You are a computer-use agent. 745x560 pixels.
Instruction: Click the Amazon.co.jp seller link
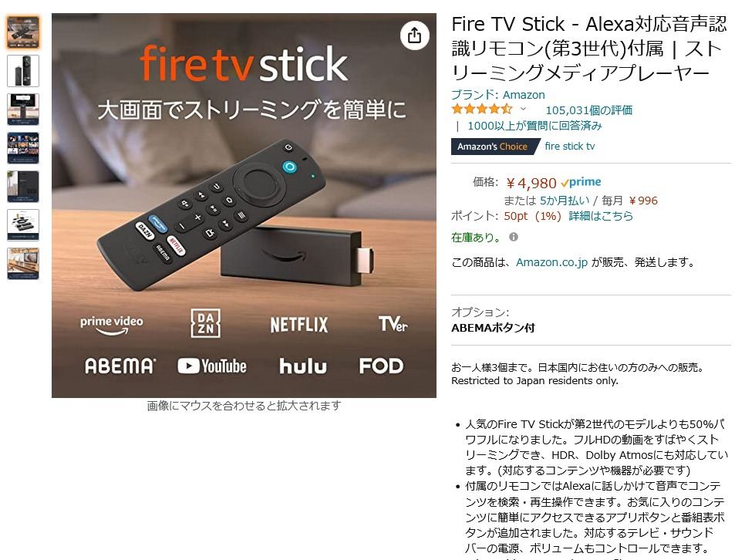coord(551,262)
